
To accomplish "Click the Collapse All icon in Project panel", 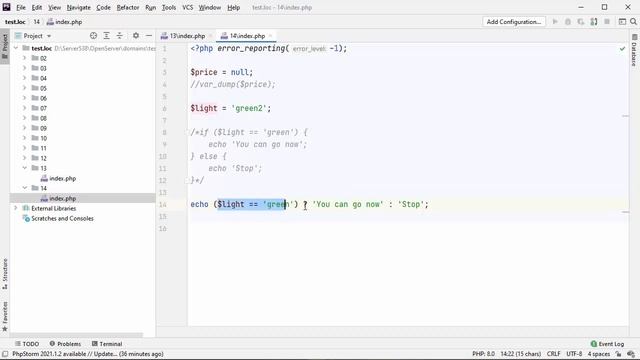I will pos(120,36).
